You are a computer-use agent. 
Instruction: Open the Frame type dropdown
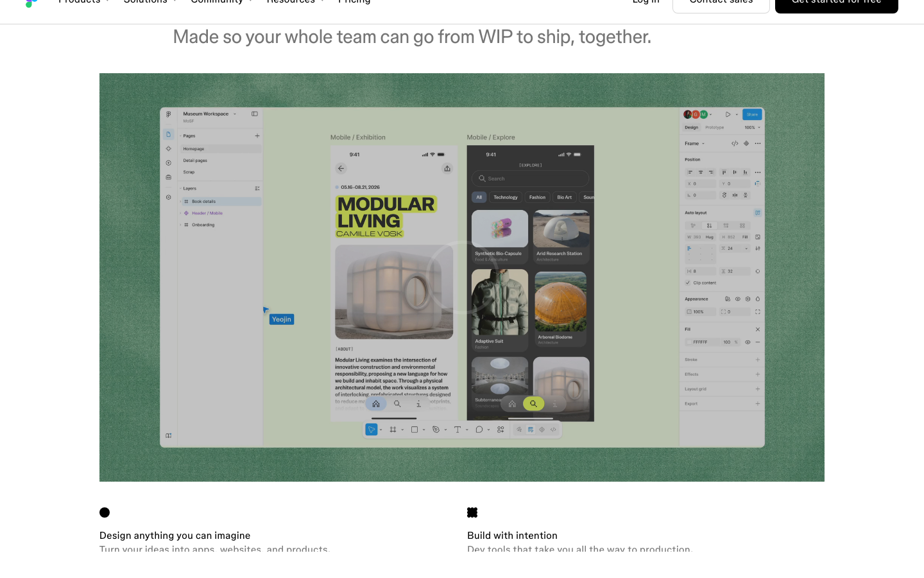[x=695, y=143]
